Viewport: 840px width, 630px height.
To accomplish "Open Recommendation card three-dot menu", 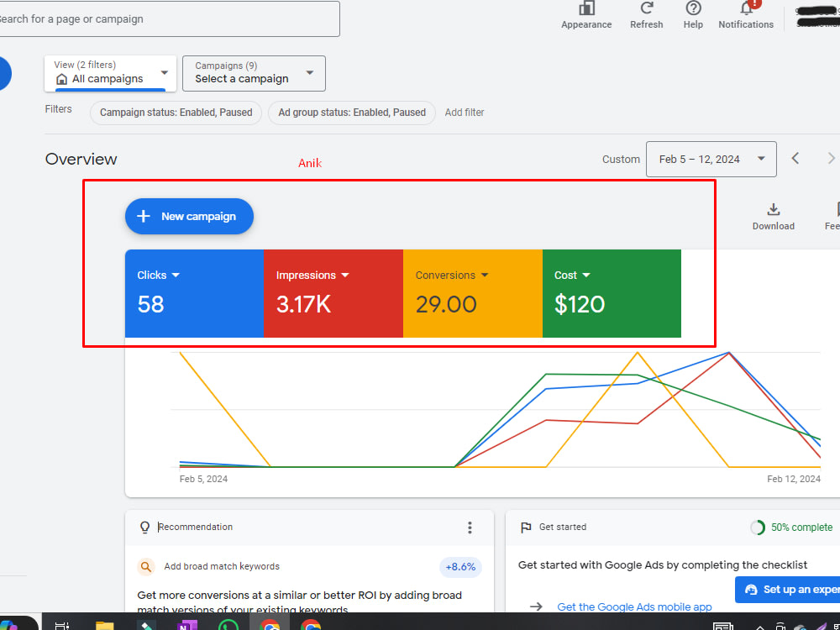I will coord(470,528).
